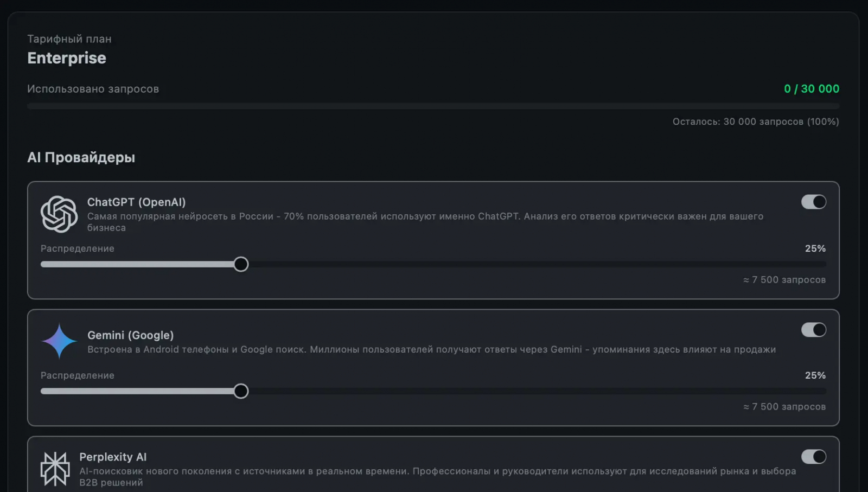Click the Enterprise plan name
Screen dimensions: 868x492
pyautogui.click(x=67, y=58)
